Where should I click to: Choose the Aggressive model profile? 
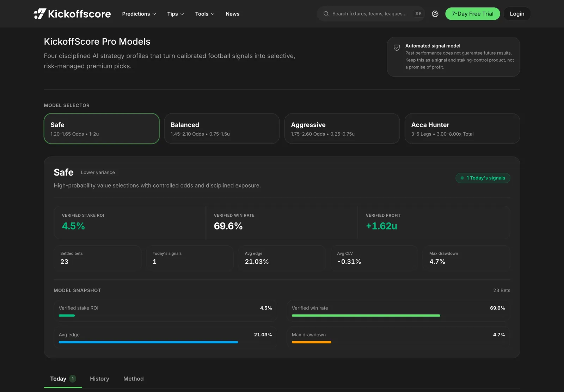click(x=342, y=129)
